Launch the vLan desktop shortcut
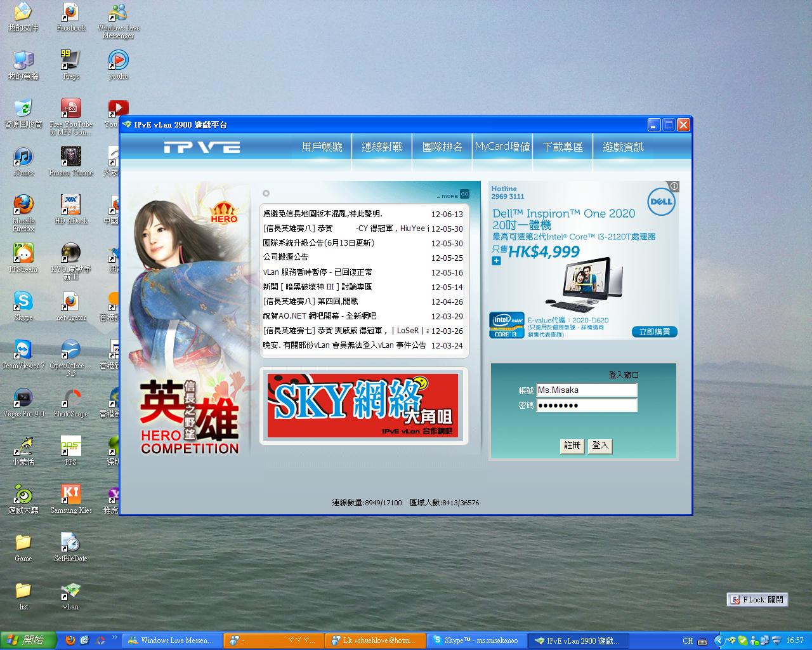The image size is (812, 650). click(70, 597)
